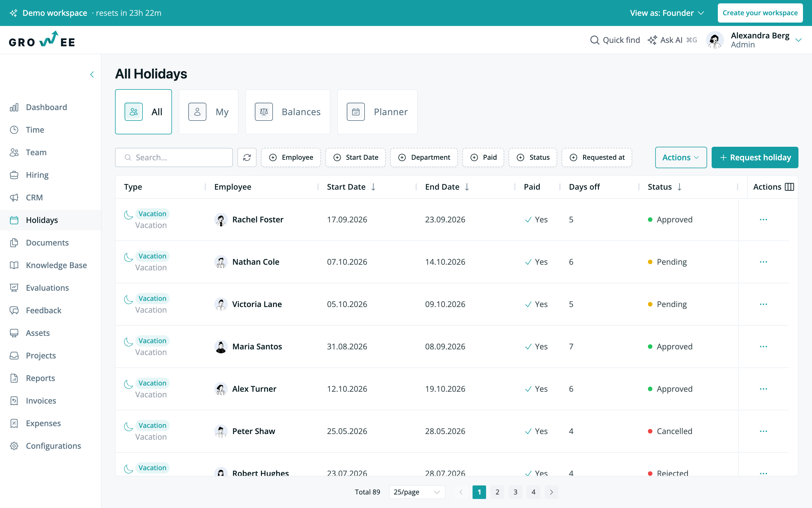Switch to the All tab
The width and height of the screenshot is (812, 508).
coord(143,111)
